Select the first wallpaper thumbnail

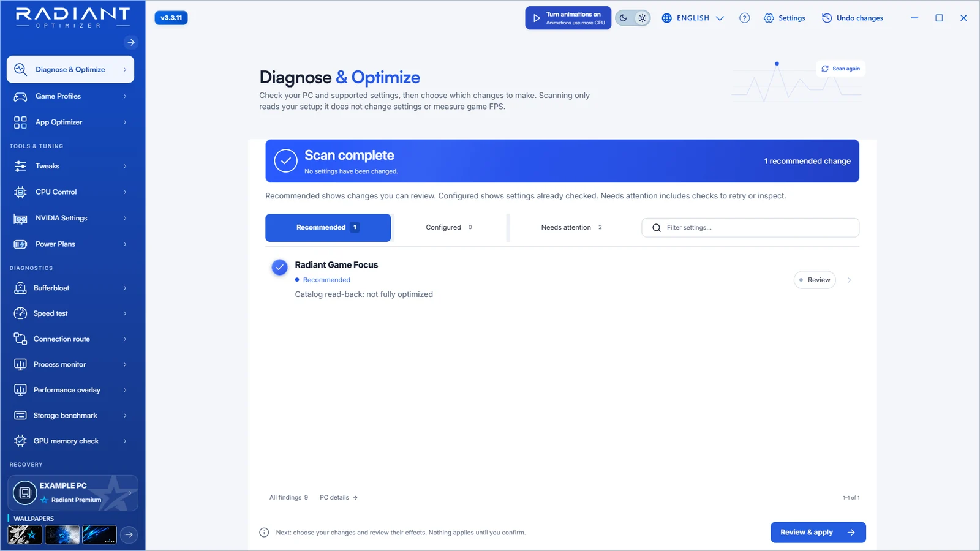(25, 534)
